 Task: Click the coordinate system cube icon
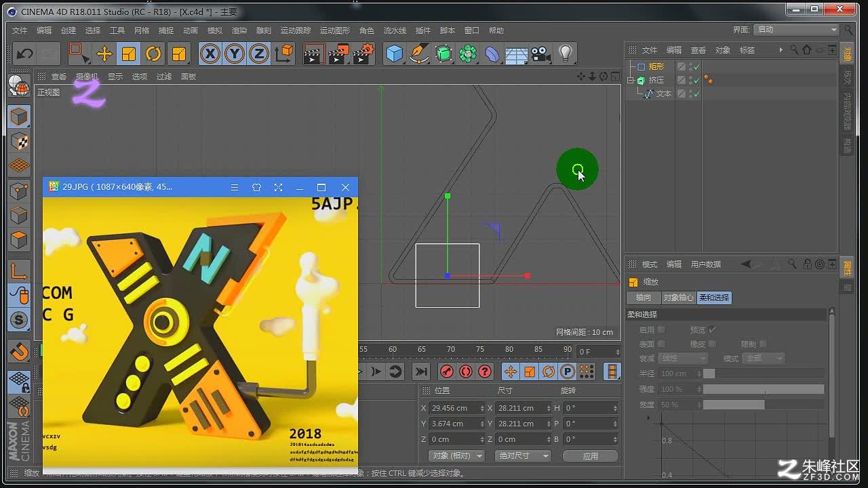(x=285, y=54)
